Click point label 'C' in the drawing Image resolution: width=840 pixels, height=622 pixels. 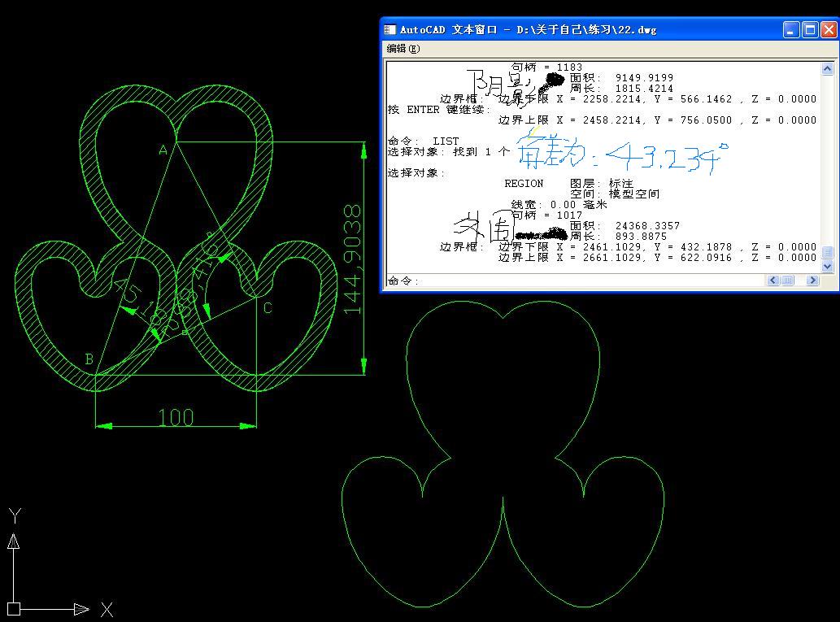pos(268,308)
